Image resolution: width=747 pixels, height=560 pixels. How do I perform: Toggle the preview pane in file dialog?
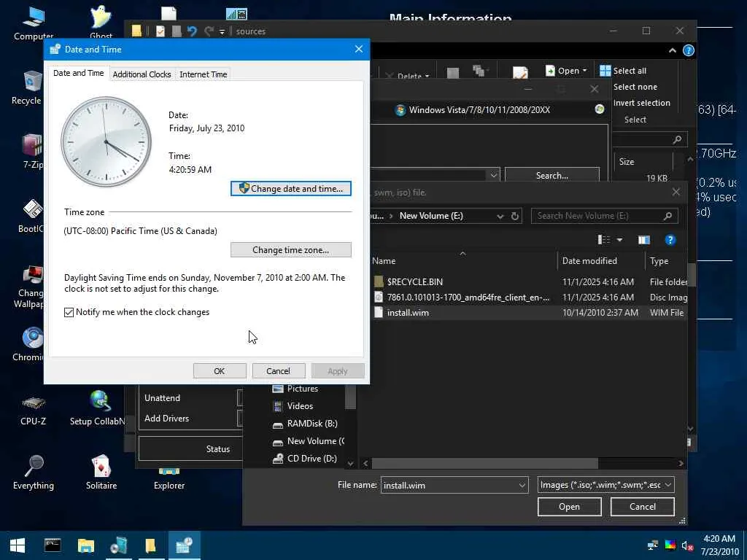point(643,240)
